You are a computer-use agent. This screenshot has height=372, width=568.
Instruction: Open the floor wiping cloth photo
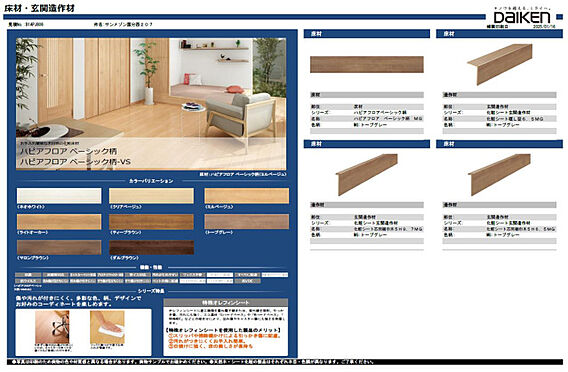tap(107, 327)
